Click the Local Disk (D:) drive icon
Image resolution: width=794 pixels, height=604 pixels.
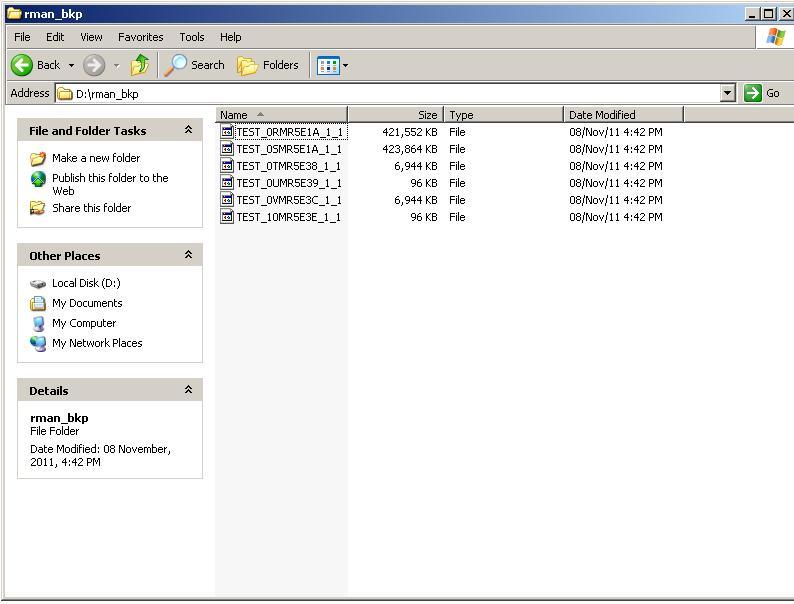point(38,283)
